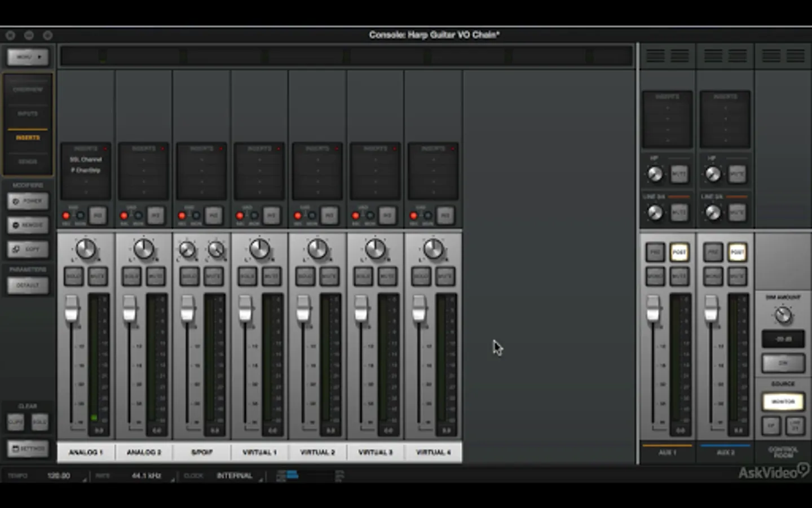Viewport: 812px width, 508px height.
Task: Toggle the REC insert switch on Virtual 4
Action: 414,216
